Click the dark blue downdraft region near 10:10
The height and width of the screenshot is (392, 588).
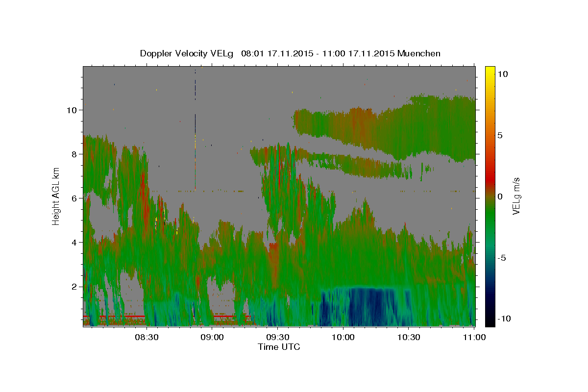point(365,306)
